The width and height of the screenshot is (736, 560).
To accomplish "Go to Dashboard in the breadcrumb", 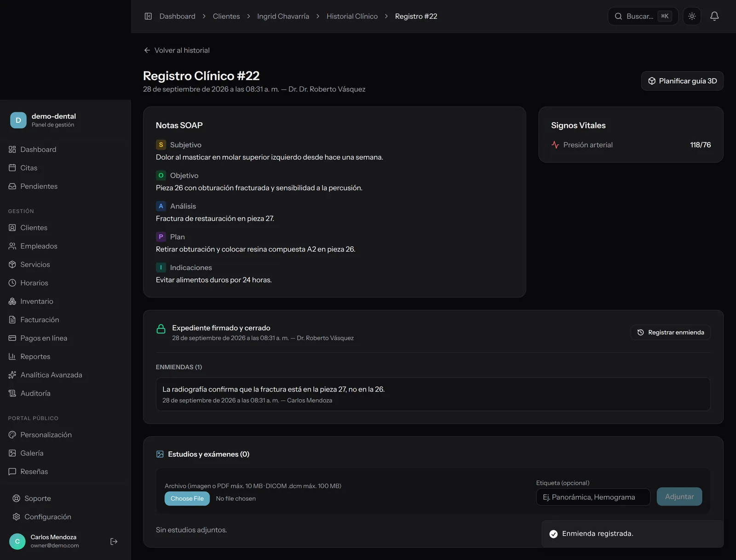I will [x=177, y=16].
